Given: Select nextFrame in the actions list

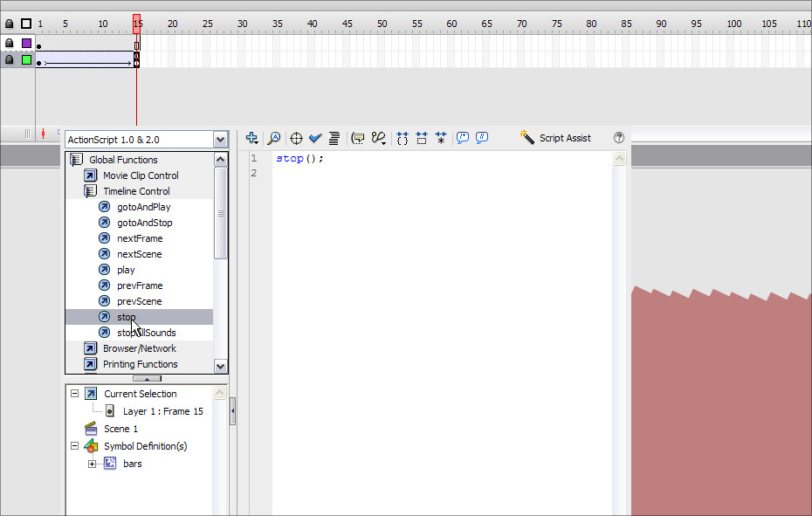Looking at the screenshot, I should pyautogui.click(x=140, y=238).
